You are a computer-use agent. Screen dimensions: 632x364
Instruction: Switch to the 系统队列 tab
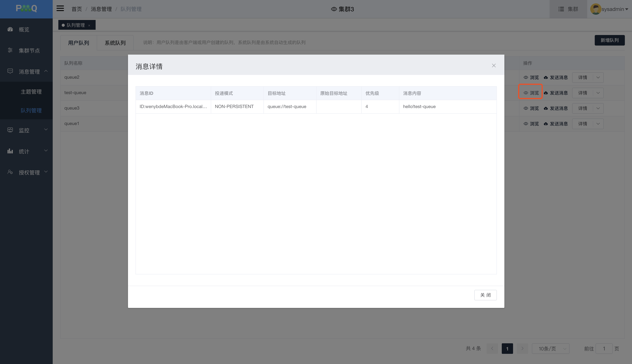click(x=115, y=43)
